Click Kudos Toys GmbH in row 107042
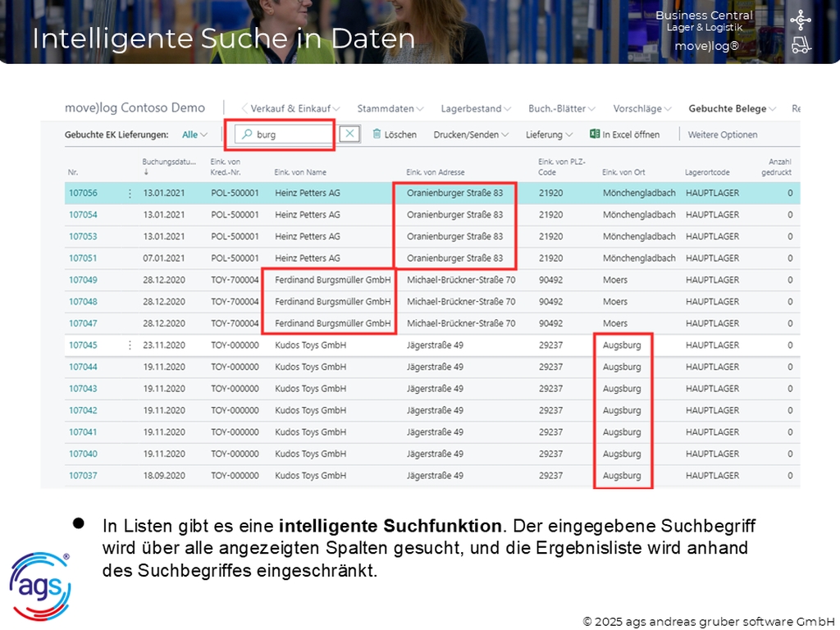The height and width of the screenshot is (630, 840). (310, 411)
